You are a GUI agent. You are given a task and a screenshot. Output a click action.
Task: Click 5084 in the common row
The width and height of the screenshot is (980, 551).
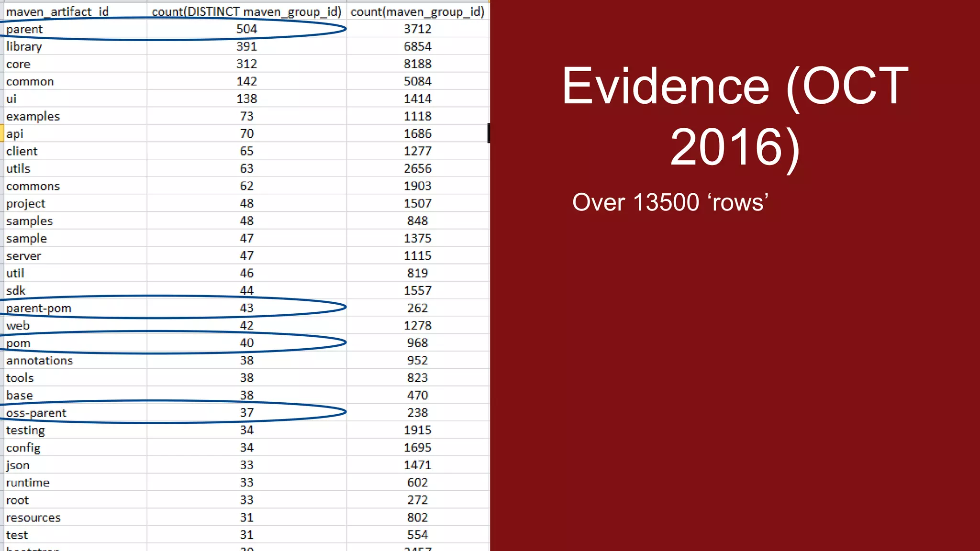pyautogui.click(x=417, y=81)
